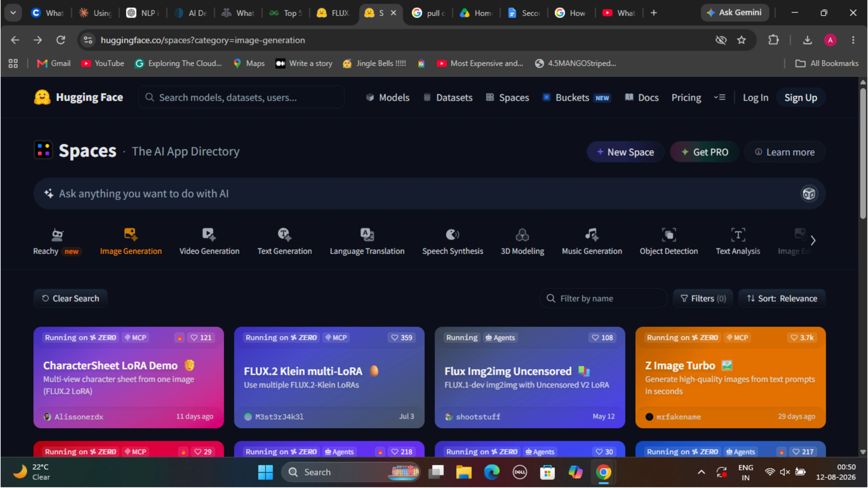Open the Sort: Relevance dropdown
Viewport: 868px width, 488px height.
[782, 299]
